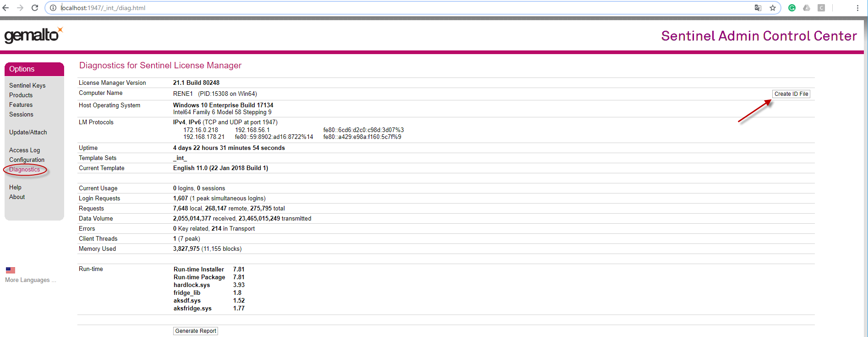Click Windows 10 Enterprise Build 17134 text
The height and width of the screenshot is (337, 868).
pyautogui.click(x=223, y=105)
